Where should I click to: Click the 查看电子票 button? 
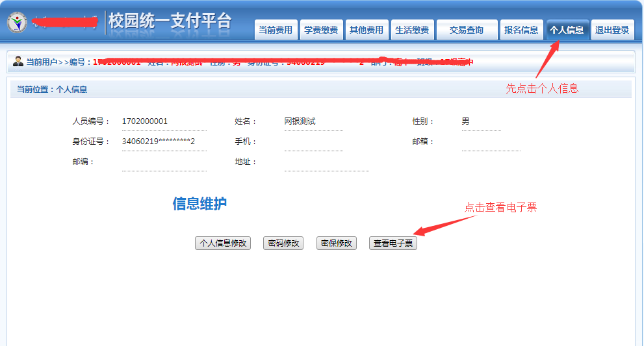tap(393, 244)
